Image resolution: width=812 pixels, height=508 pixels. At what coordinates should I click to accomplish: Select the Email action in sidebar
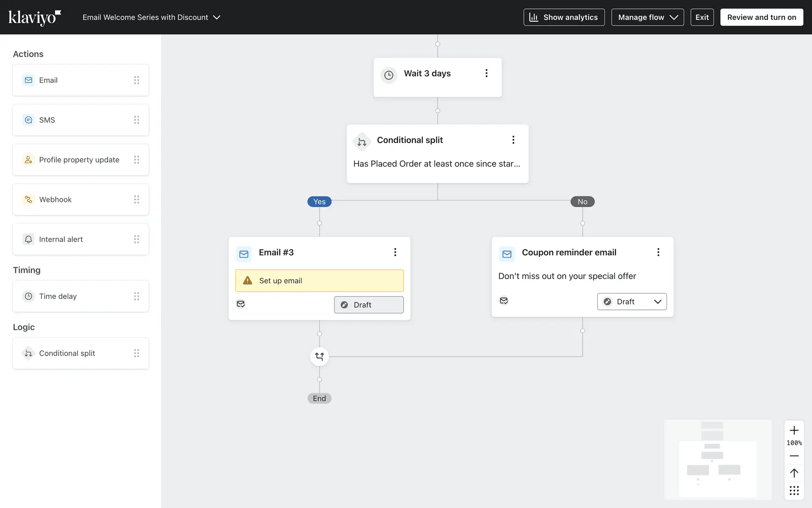point(80,80)
